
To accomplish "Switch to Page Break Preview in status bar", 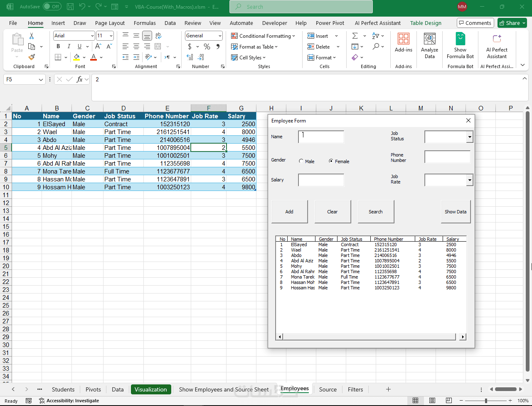I will (x=449, y=401).
